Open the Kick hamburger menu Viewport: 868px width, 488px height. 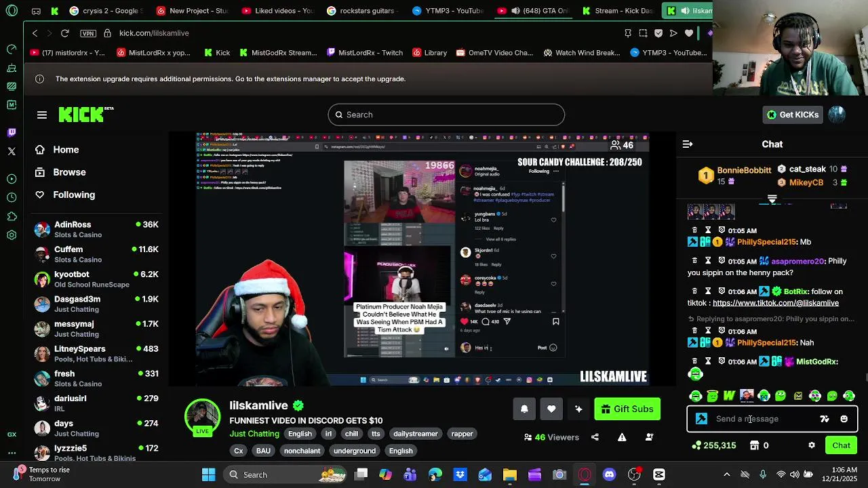42,115
